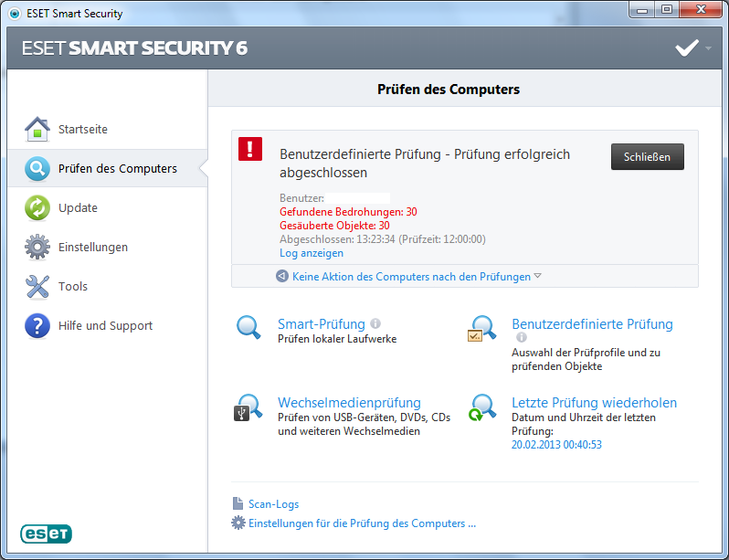
Task: Click info icon next to Smart-Prüfung
Action: point(375,323)
